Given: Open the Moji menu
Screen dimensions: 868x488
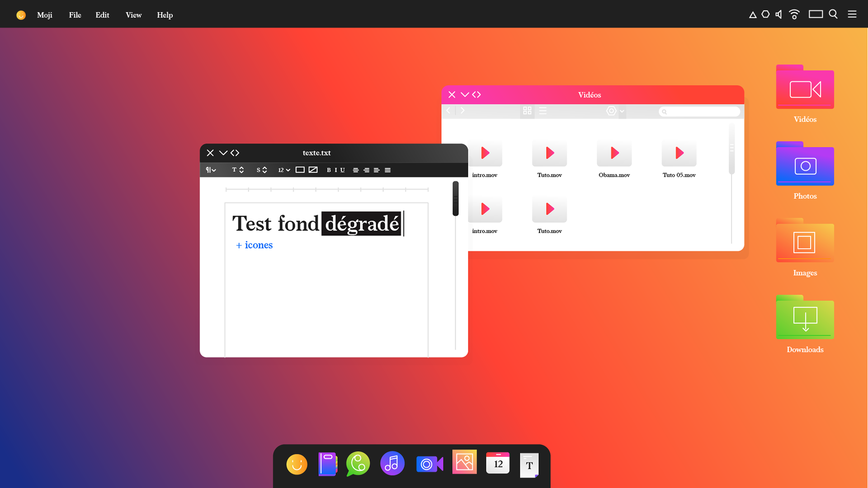Looking at the screenshot, I should (45, 15).
